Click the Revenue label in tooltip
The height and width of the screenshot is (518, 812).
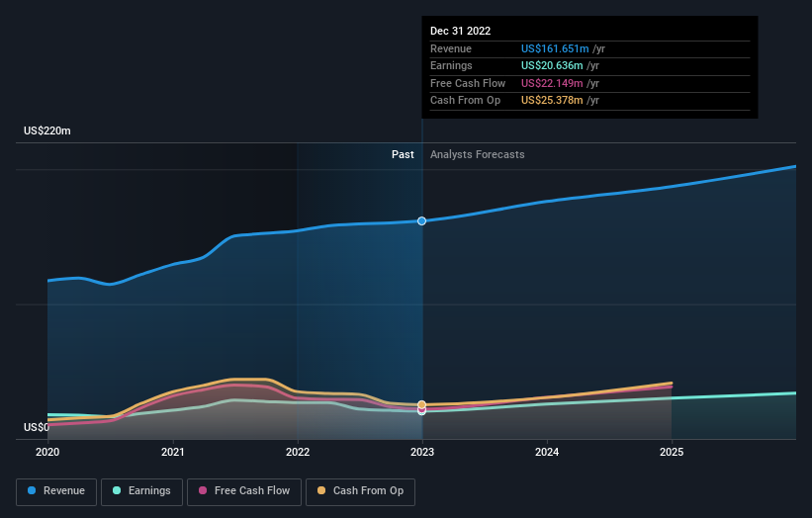coord(451,48)
